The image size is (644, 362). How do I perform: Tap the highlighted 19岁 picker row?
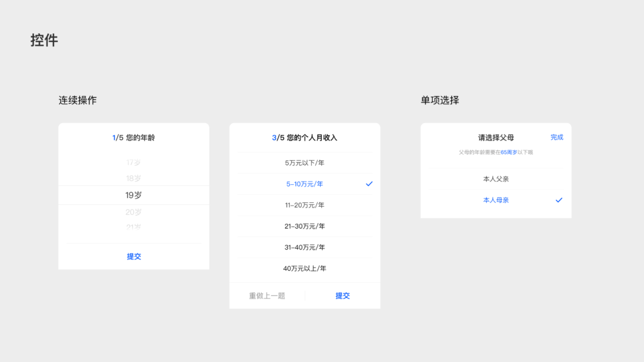[x=133, y=195]
